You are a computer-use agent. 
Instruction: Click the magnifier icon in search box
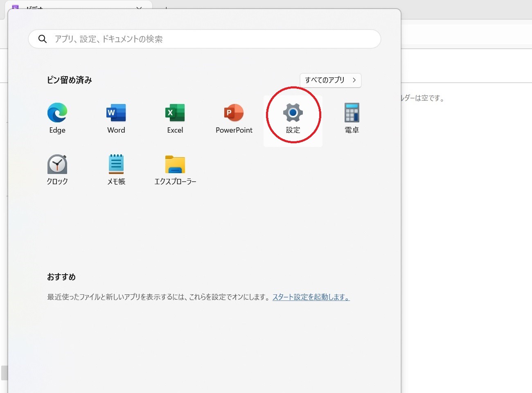coord(43,39)
